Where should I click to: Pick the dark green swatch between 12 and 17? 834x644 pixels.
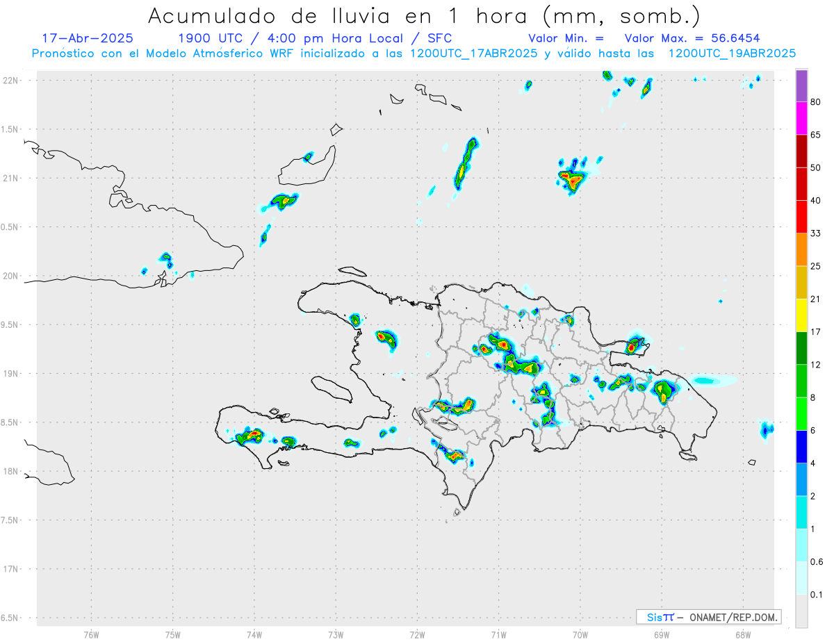click(801, 348)
